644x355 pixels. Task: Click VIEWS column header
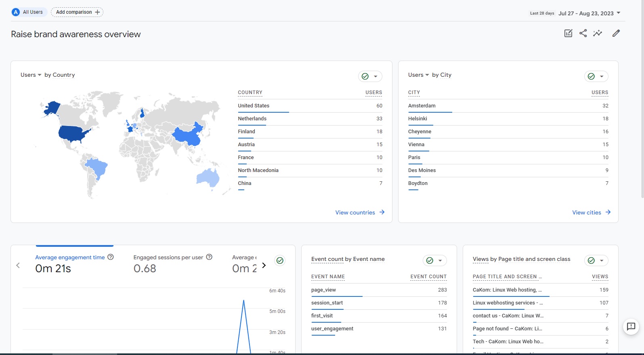[600, 277]
